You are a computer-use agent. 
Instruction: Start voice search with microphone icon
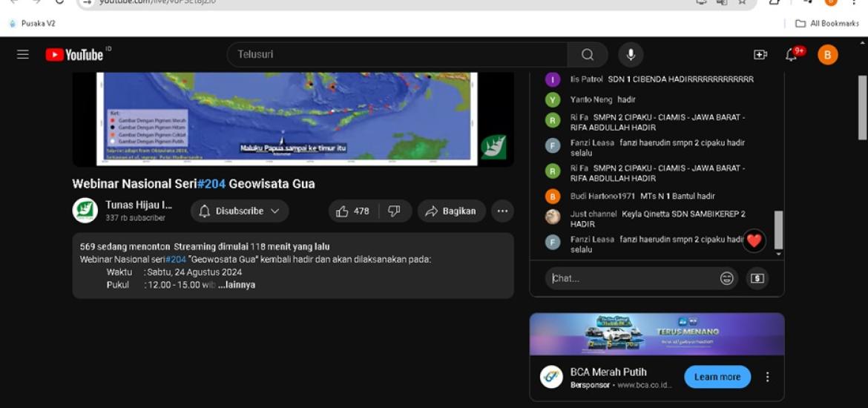pos(631,54)
